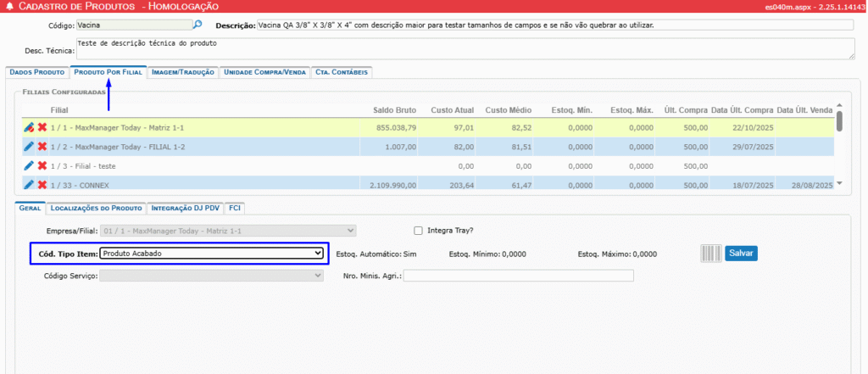Remove the FILIAL 1-2 row with red X
The height and width of the screenshot is (374, 868).
click(42, 147)
